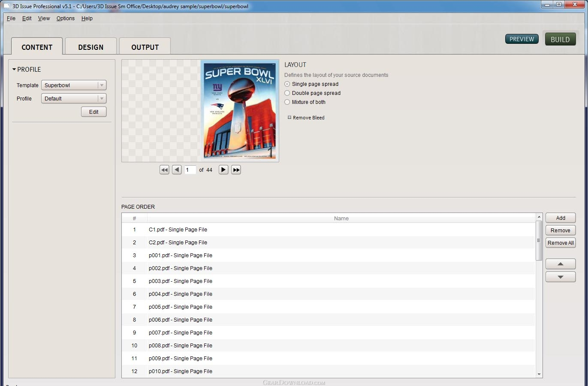Go to next page in preview
The width and height of the screenshot is (588, 386).
[223, 170]
